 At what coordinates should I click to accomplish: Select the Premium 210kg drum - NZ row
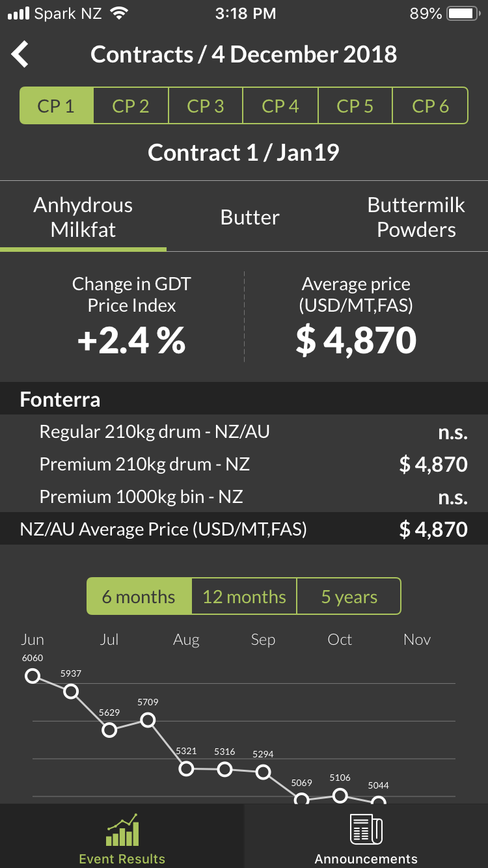[x=244, y=464]
